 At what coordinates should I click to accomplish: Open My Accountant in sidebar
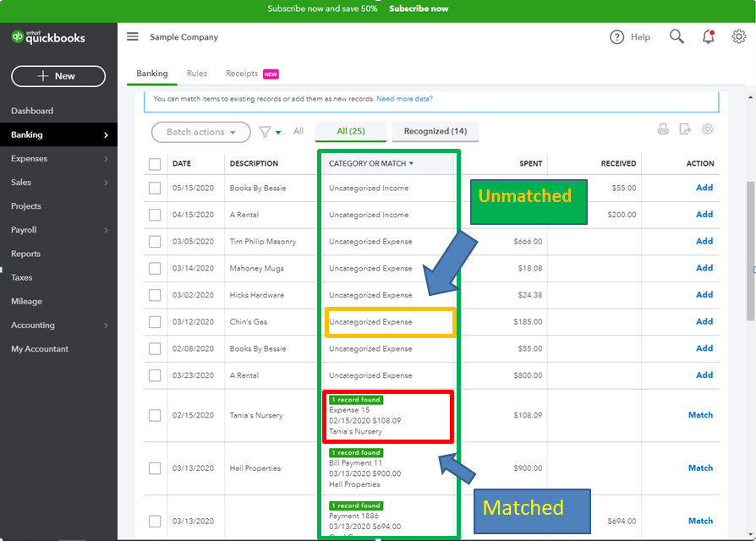tap(40, 349)
